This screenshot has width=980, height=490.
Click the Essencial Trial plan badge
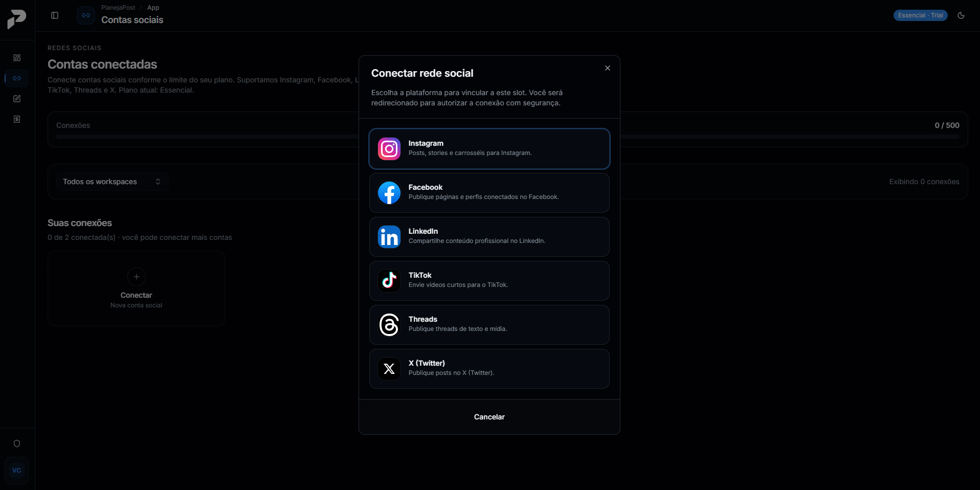[921, 15]
